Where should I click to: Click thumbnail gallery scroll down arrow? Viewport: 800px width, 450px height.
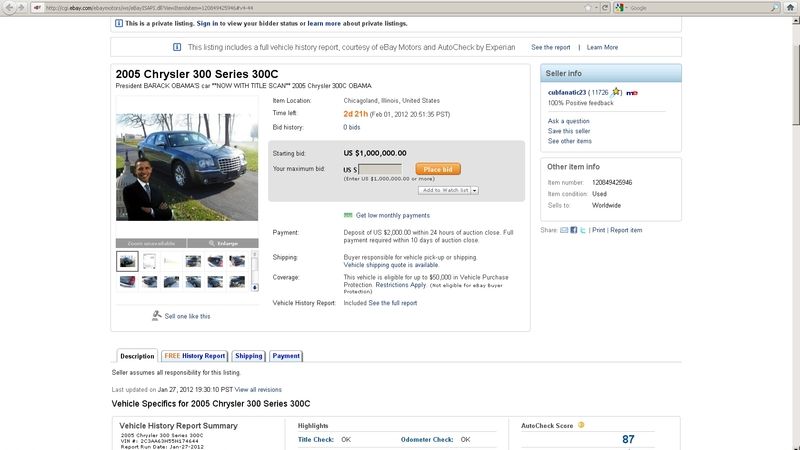point(255,287)
